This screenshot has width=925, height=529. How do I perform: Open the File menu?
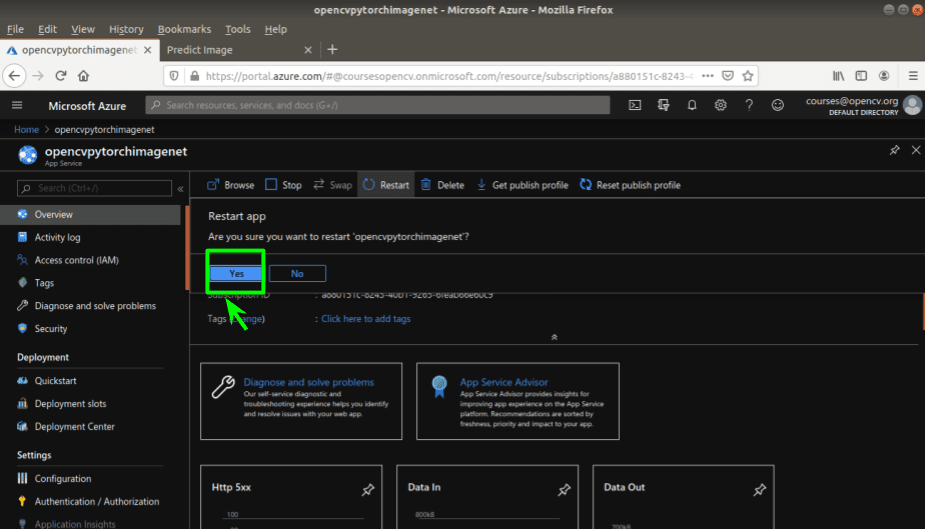[x=15, y=29]
